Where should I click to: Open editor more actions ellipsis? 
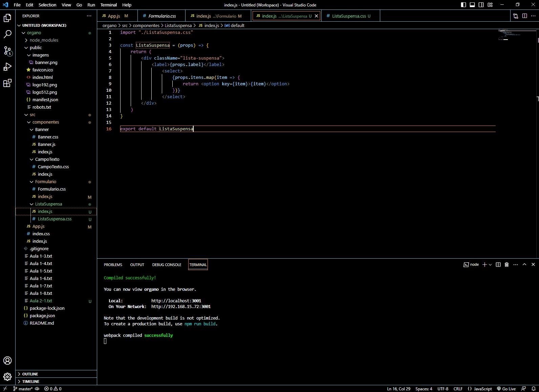pos(533,16)
